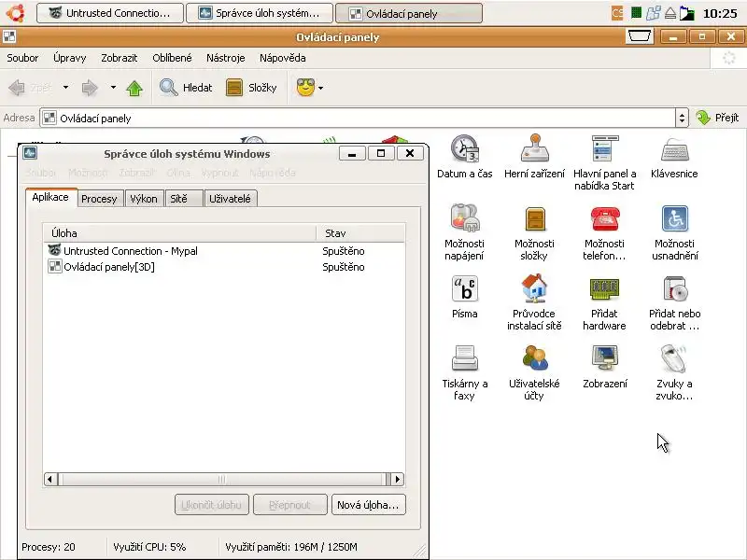Image resolution: width=747 pixels, height=560 pixels.
Task: Select Ovládací panely[3D] task row
Action: coord(223,267)
